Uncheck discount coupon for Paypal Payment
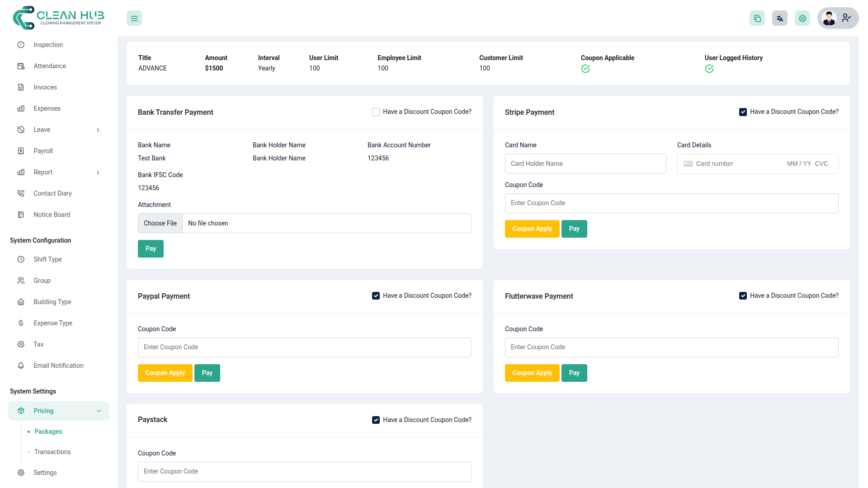 tap(376, 296)
